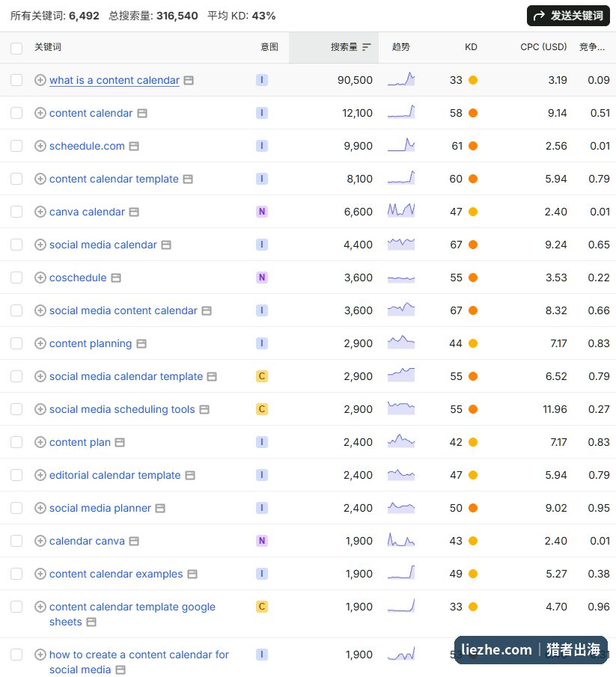Click trend sparkline for content plan row
616x677 pixels.
[401, 441]
